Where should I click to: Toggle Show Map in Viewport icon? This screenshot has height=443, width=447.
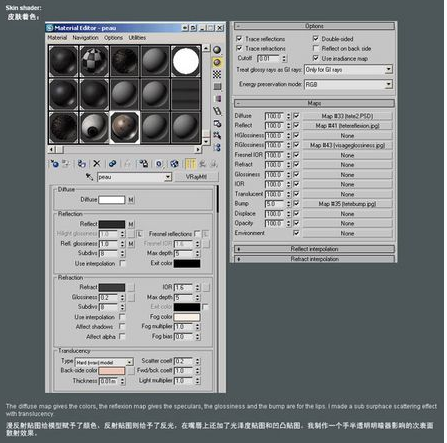point(174,164)
